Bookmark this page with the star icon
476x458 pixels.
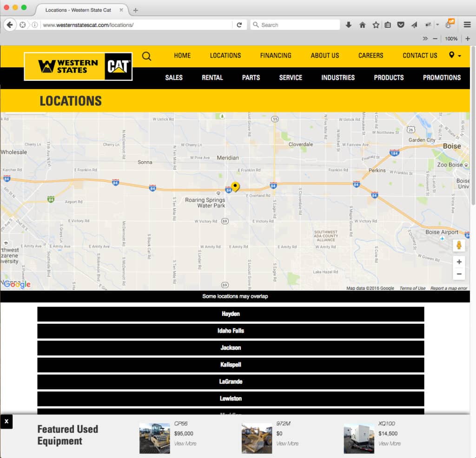[x=376, y=25]
